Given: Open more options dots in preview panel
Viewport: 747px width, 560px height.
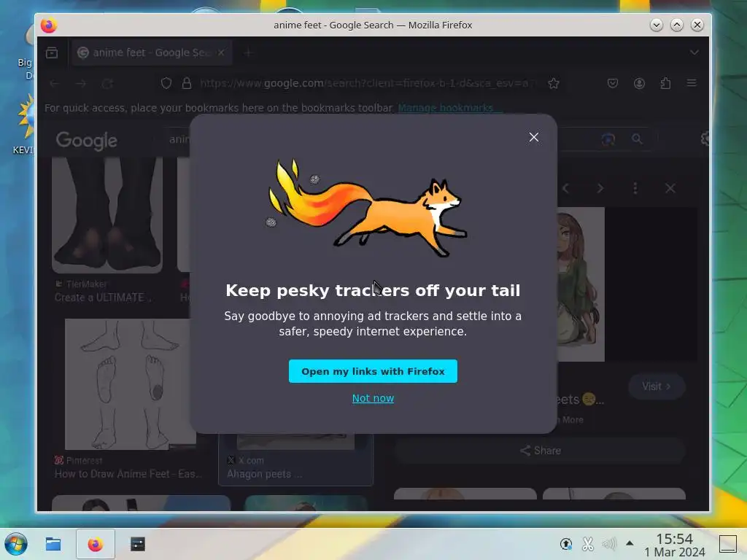Looking at the screenshot, I should click(635, 189).
